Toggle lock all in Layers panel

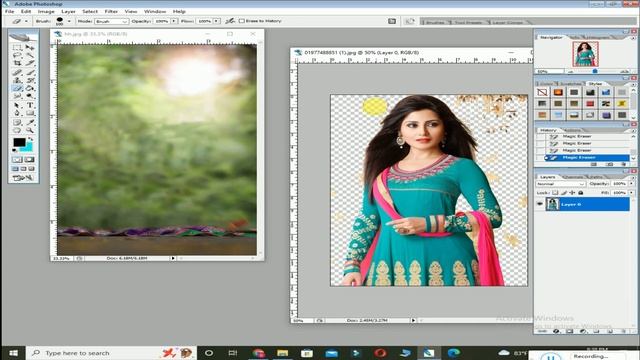tap(581, 193)
